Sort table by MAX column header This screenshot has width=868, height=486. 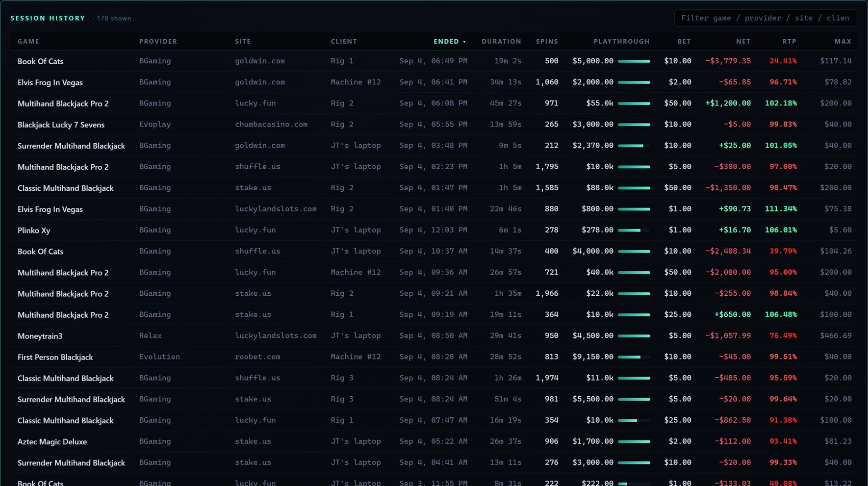(x=843, y=42)
